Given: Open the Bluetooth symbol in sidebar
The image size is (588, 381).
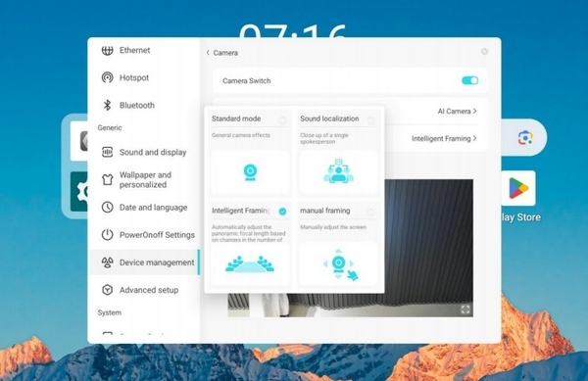Looking at the screenshot, I should 107,105.
